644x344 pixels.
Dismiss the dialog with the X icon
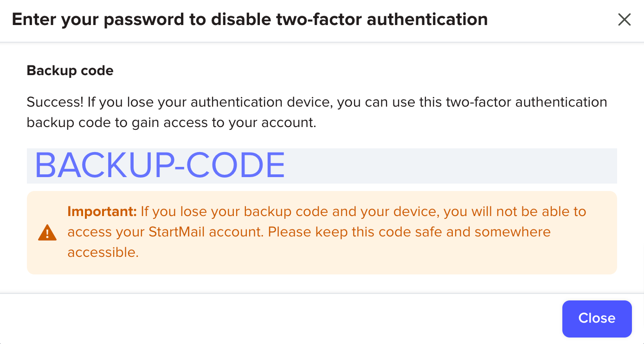625,19
